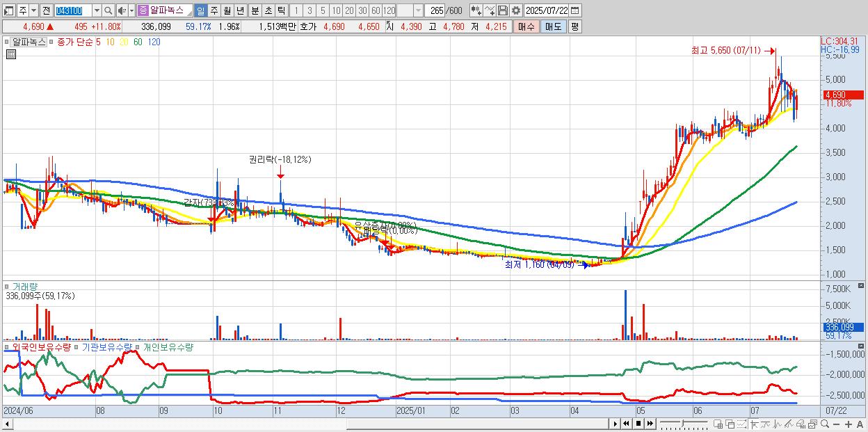
Task: Open the chart settings gear icon
Action: point(515,10)
